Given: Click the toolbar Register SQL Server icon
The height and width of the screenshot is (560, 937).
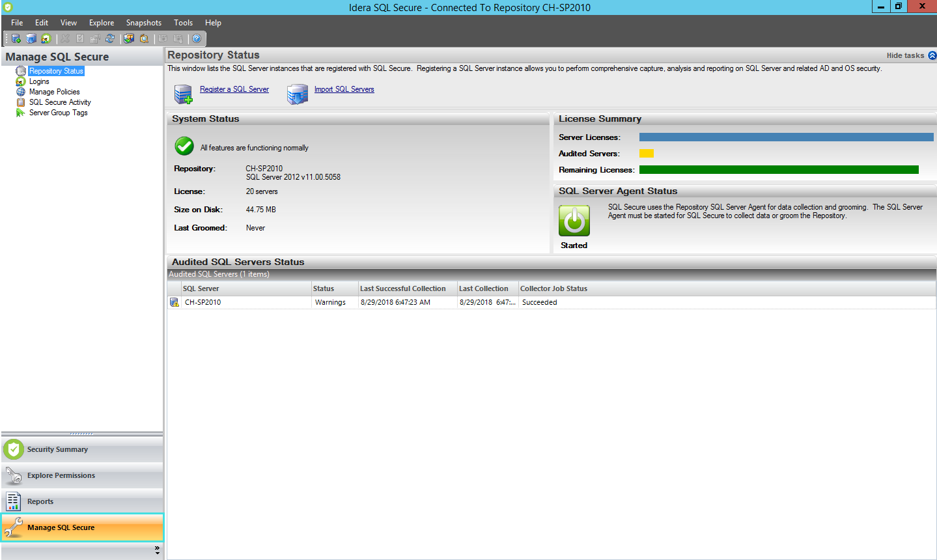Looking at the screenshot, I should pos(16,38).
